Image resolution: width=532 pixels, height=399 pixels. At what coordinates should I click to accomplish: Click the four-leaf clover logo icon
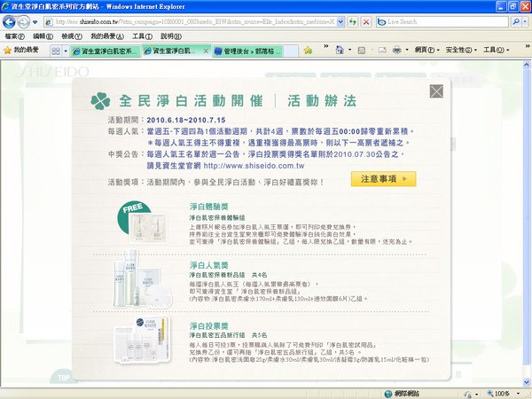tap(100, 101)
